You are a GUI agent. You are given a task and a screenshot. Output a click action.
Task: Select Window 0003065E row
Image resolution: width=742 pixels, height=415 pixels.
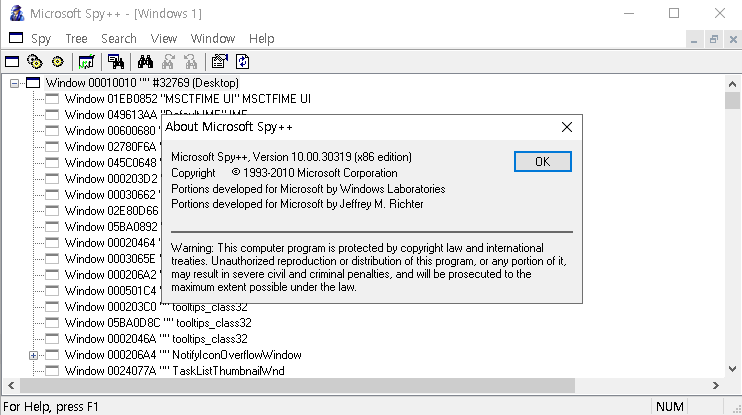[x=112, y=259]
